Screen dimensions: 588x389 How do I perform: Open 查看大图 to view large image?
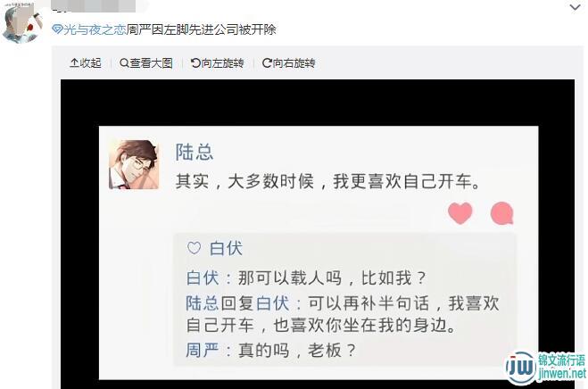[x=145, y=63]
